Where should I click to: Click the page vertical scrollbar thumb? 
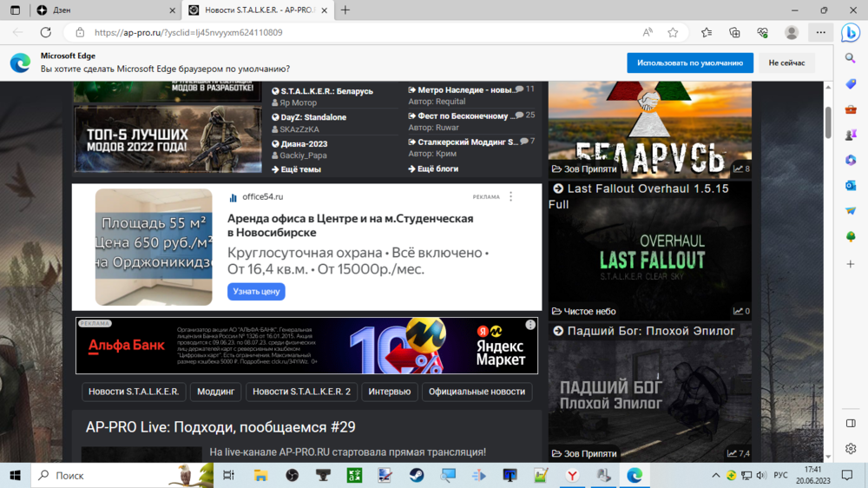click(828, 122)
